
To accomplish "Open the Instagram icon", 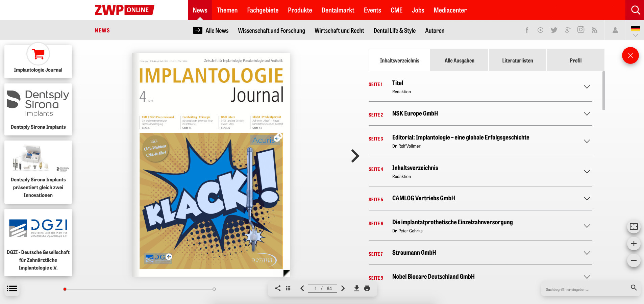I will [x=581, y=30].
